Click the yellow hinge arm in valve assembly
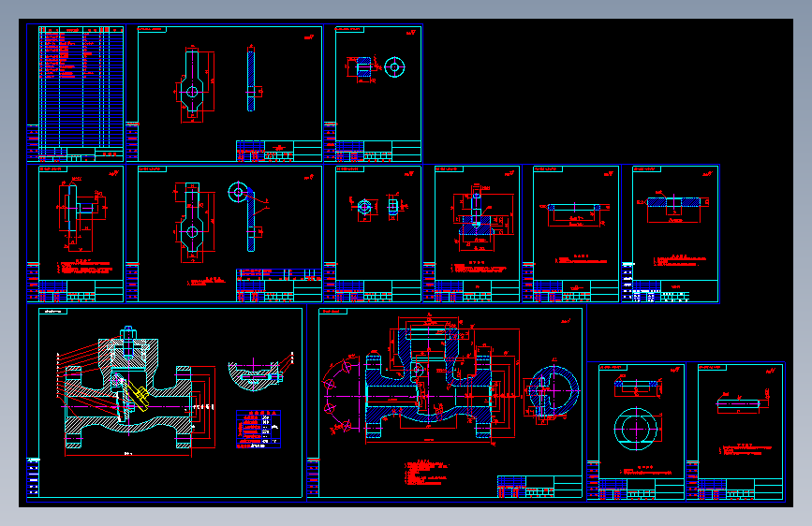812x526 pixels. 139,396
